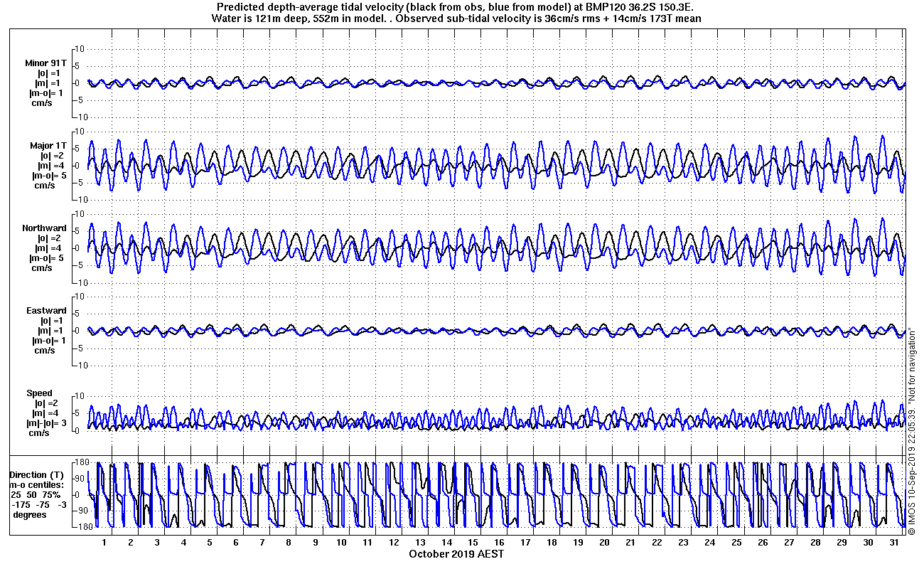Click day 21 on the date axis
924x569 pixels.
[630, 542]
